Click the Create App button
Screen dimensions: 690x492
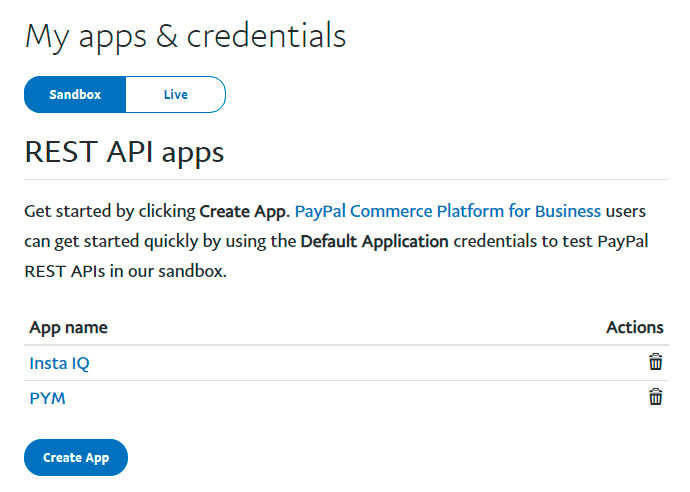coord(76,458)
